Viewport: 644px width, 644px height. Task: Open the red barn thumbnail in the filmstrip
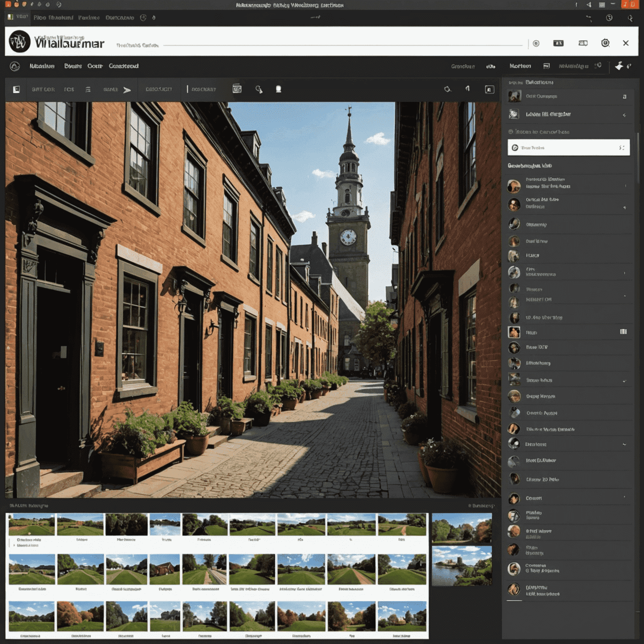coord(165,569)
